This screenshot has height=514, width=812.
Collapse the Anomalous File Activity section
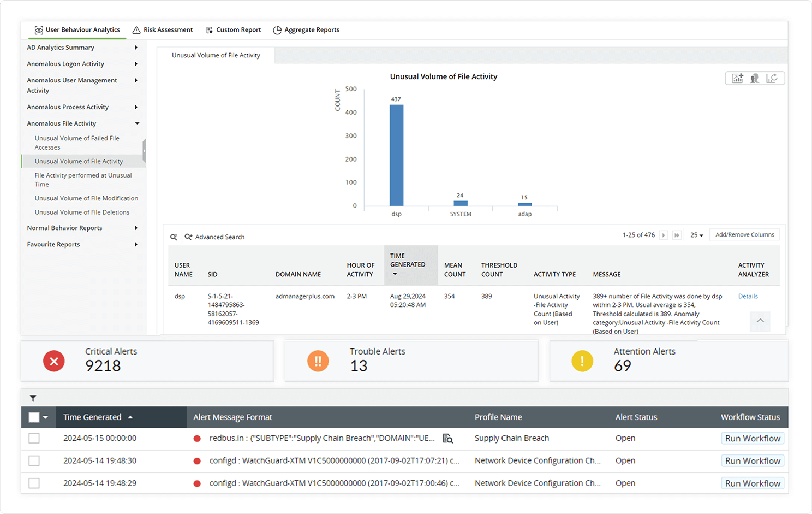pos(137,123)
